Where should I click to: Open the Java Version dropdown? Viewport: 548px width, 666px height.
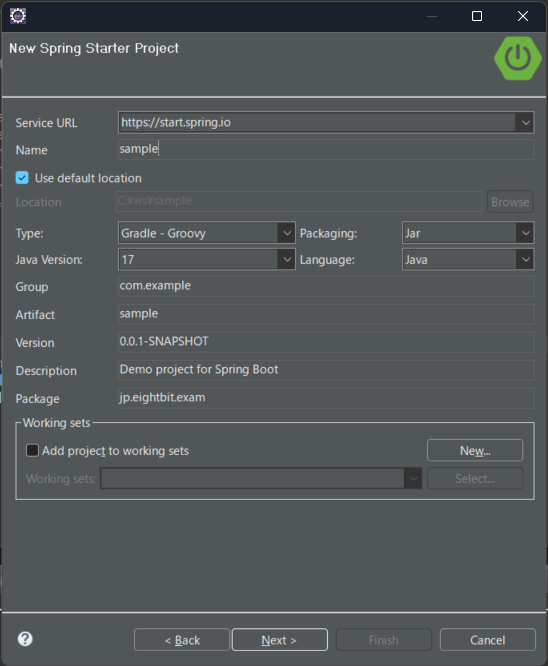click(287, 260)
